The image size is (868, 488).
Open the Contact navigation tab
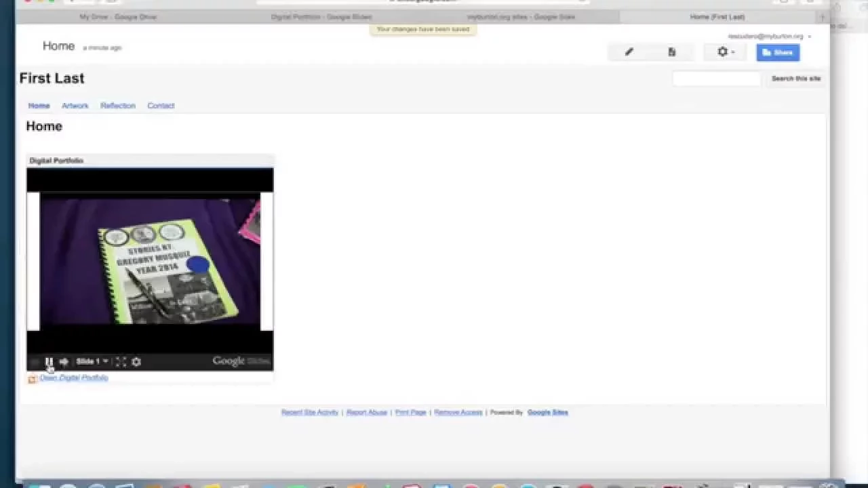click(x=161, y=106)
